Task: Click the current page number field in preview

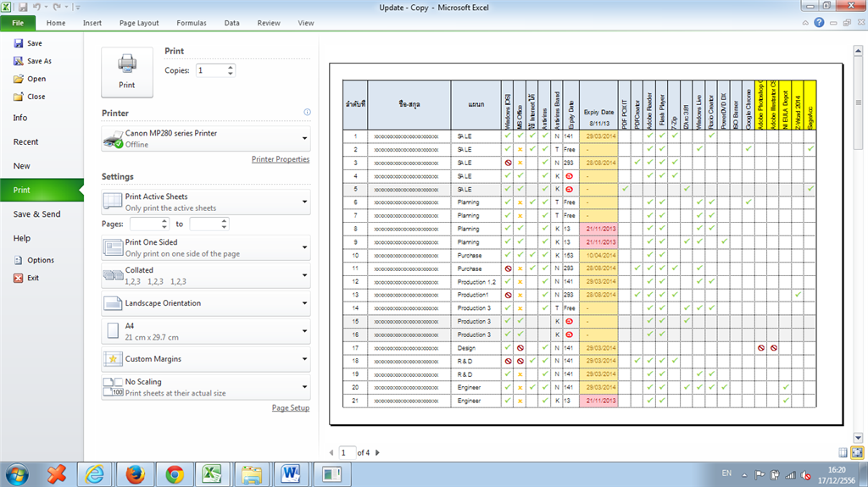Action: tap(346, 452)
